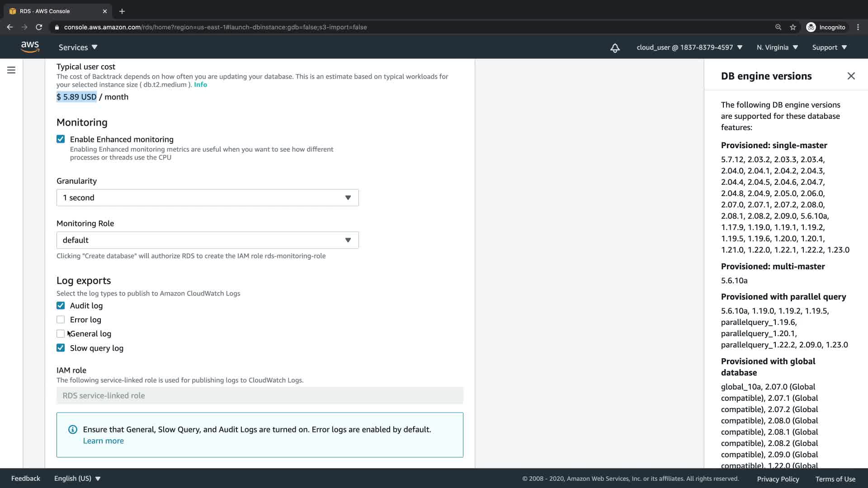Bookmark the page with the star icon
The width and height of the screenshot is (868, 488).
793,27
